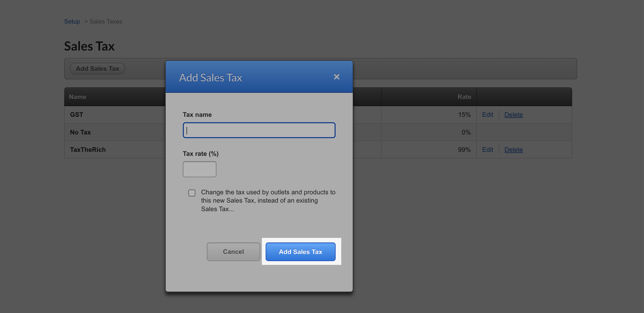Click the Name column header
The height and width of the screenshot is (313, 644).
pos(77,97)
